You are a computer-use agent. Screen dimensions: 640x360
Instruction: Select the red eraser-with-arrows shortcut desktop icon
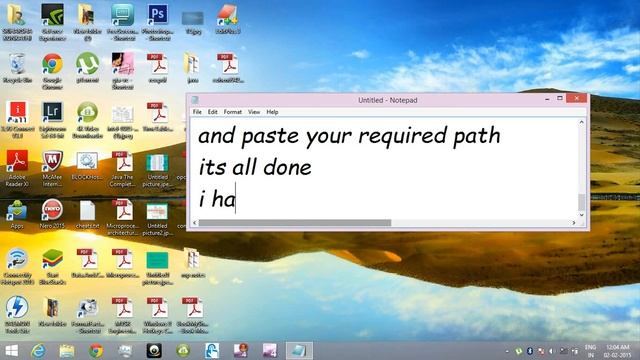point(228,19)
